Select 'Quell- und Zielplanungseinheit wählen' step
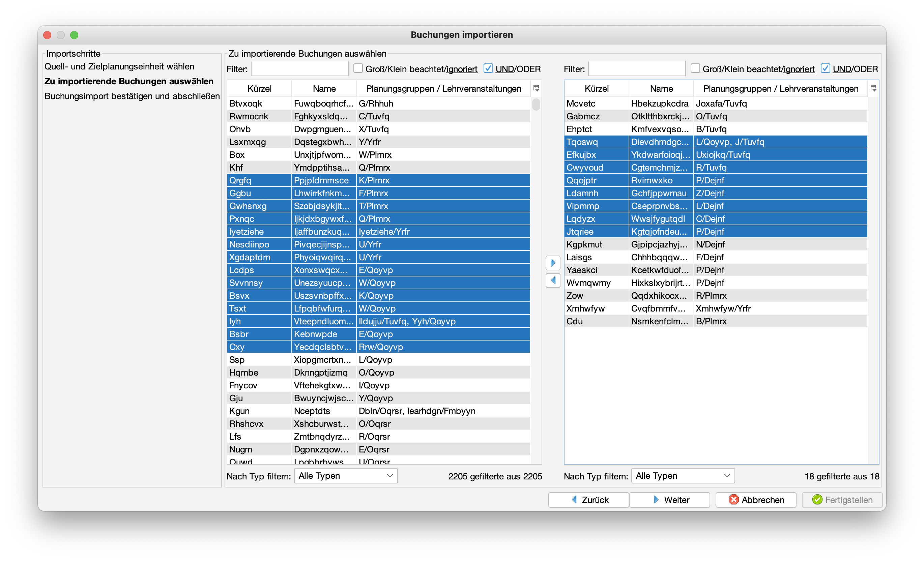Image resolution: width=924 pixels, height=561 pixels. tap(119, 66)
